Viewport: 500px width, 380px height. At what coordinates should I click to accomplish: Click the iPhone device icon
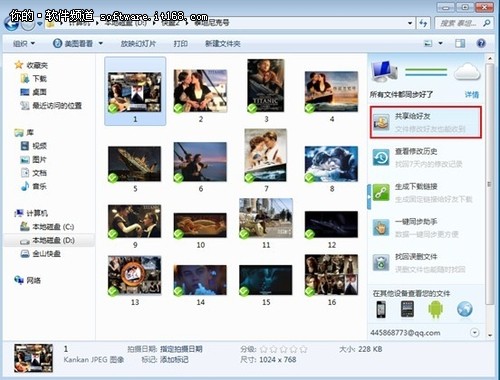381,309
